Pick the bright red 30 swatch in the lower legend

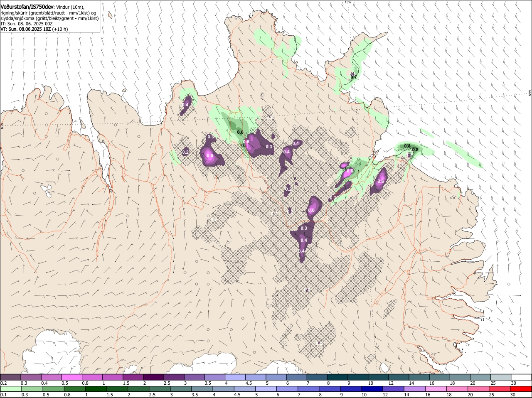[x=522, y=389]
